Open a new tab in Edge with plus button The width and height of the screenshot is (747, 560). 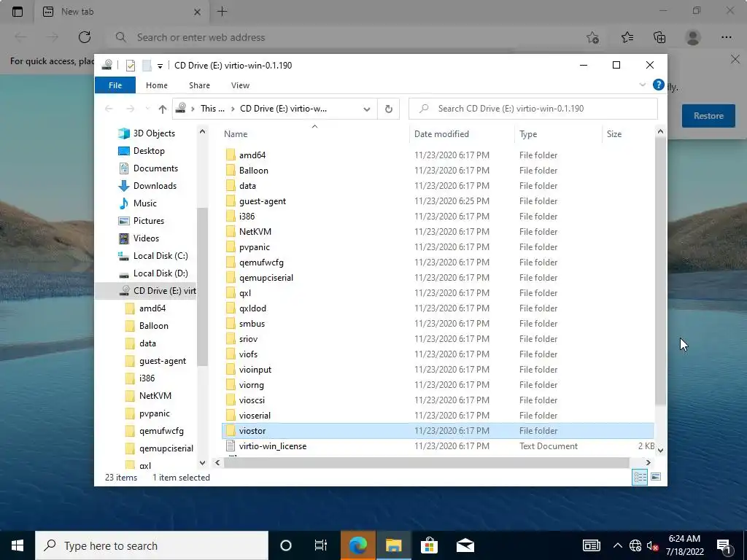pos(222,12)
